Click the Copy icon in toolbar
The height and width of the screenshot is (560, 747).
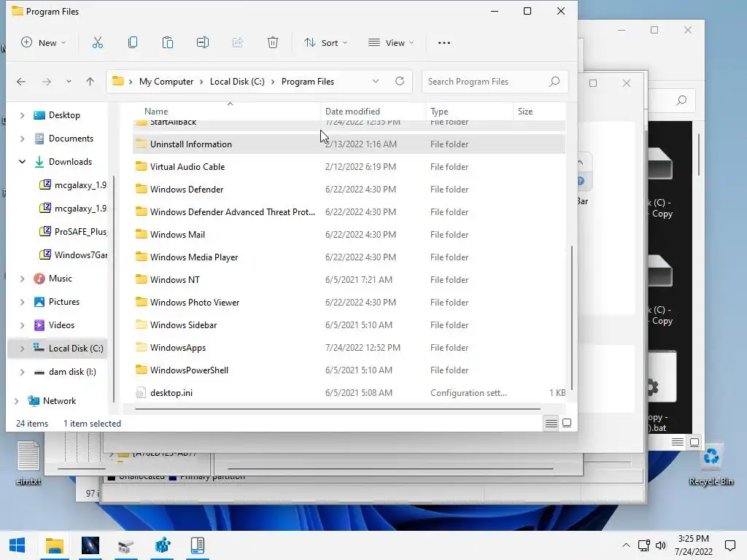click(133, 43)
